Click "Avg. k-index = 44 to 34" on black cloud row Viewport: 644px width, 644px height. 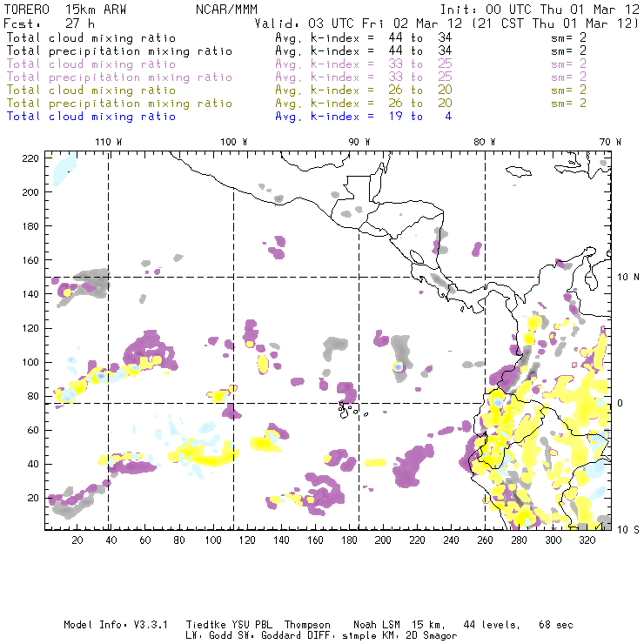(364, 38)
